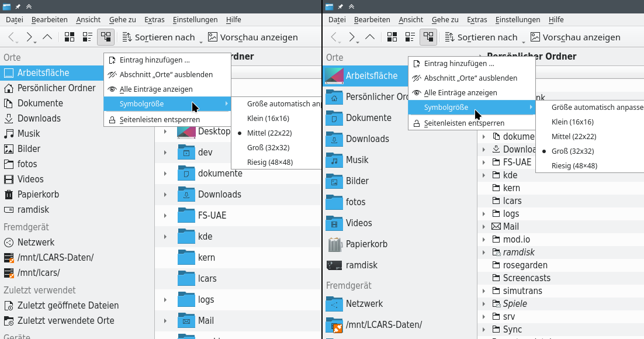644x339 pixels.
Task: Select Klein (16x16) in left submenu
Action: [x=276, y=118]
